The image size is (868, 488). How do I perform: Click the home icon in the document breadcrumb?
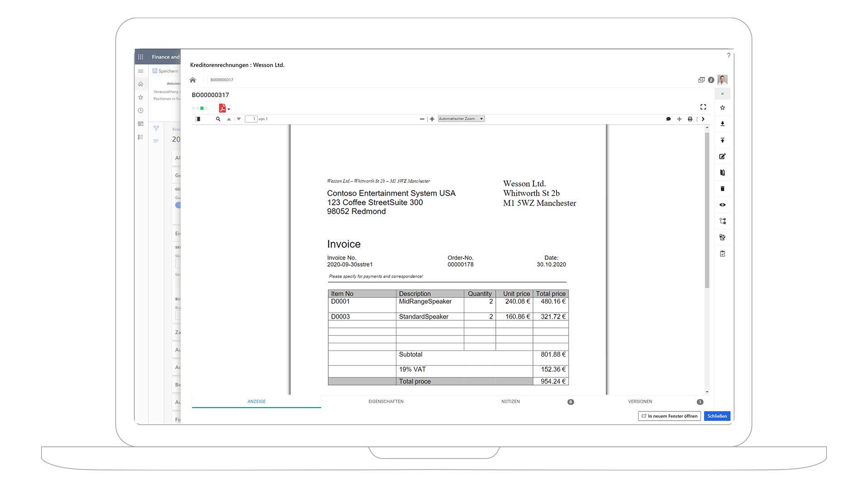(193, 80)
